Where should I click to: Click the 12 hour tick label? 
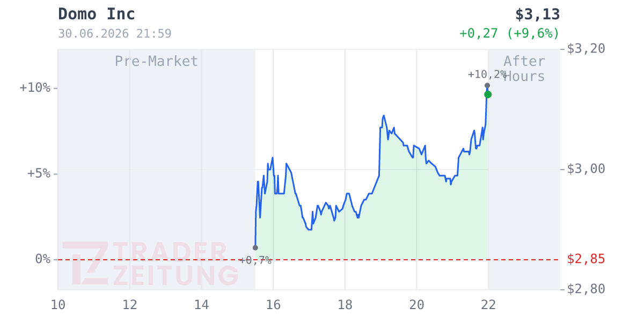coord(130,305)
